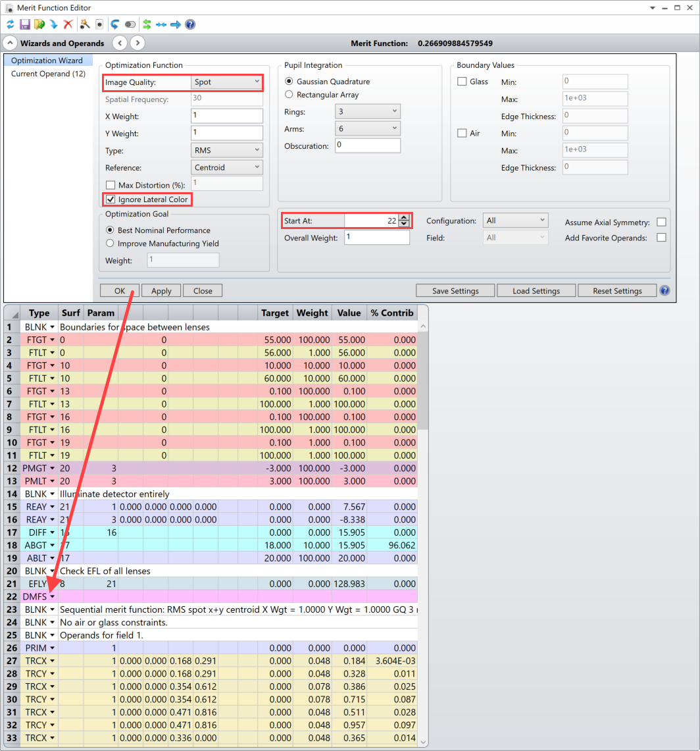Delete the merit function with red X icon
The width and height of the screenshot is (700, 751).
pos(68,24)
